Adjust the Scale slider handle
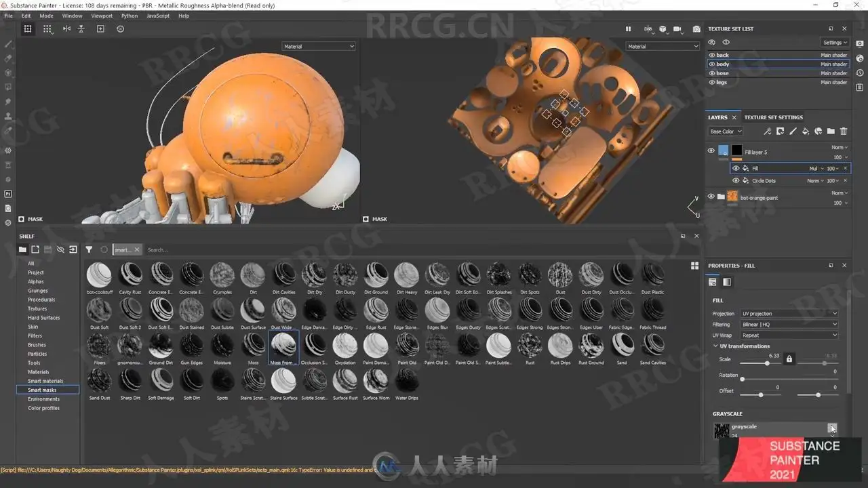The image size is (868, 488). pyautogui.click(x=767, y=363)
